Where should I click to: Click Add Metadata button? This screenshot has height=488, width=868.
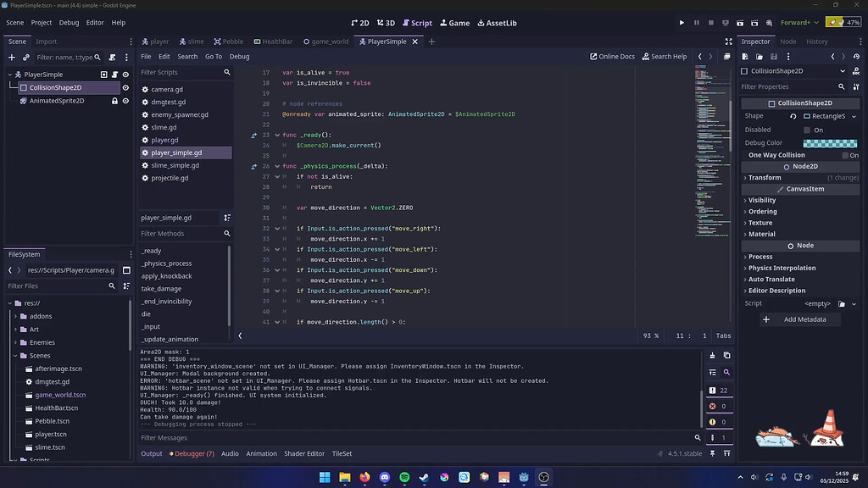(x=800, y=319)
